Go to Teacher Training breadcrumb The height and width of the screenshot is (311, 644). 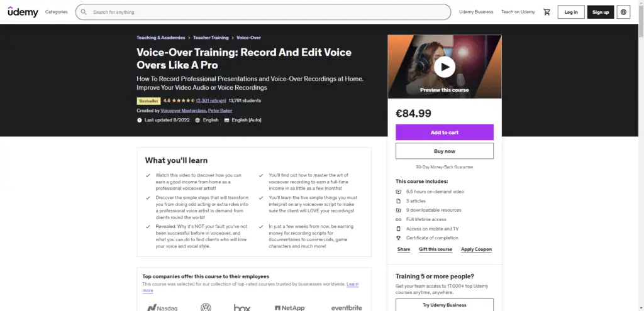(x=211, y=37)
